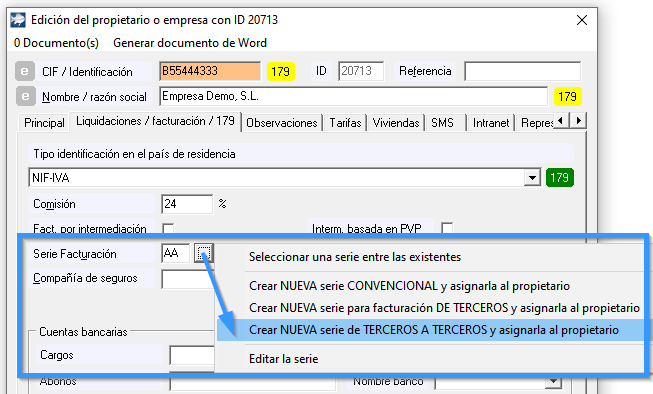Expand the NIF-IVA identification type dropdown
Image resolution: width=653 pixels, height=394 pixels.
[x=532, y=178]
